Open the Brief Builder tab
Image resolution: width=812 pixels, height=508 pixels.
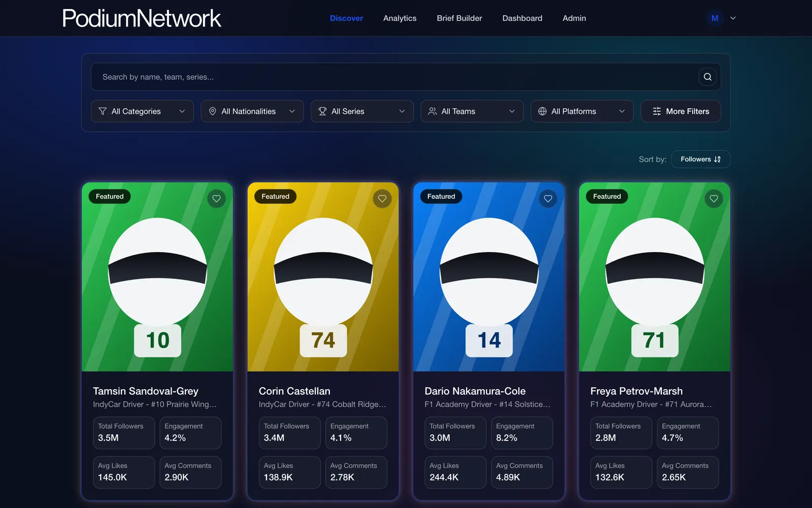coord(459,18)
